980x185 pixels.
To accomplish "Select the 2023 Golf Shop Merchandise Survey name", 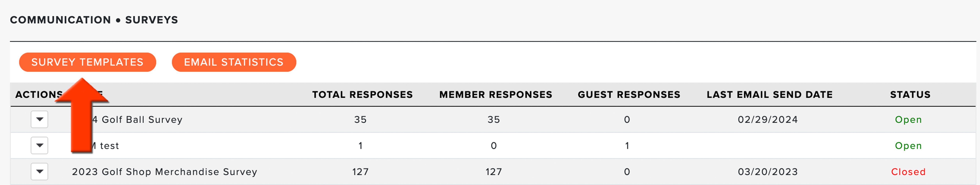I will [165, 172].
